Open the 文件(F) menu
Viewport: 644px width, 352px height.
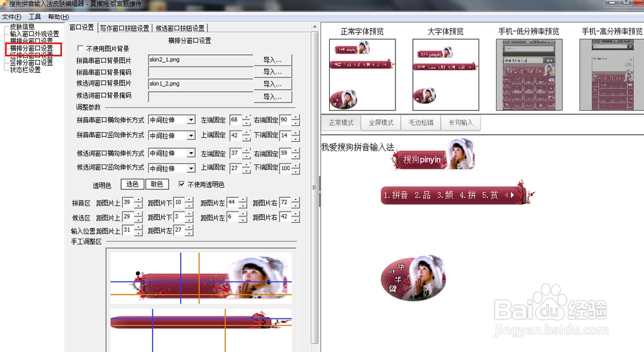12,17
